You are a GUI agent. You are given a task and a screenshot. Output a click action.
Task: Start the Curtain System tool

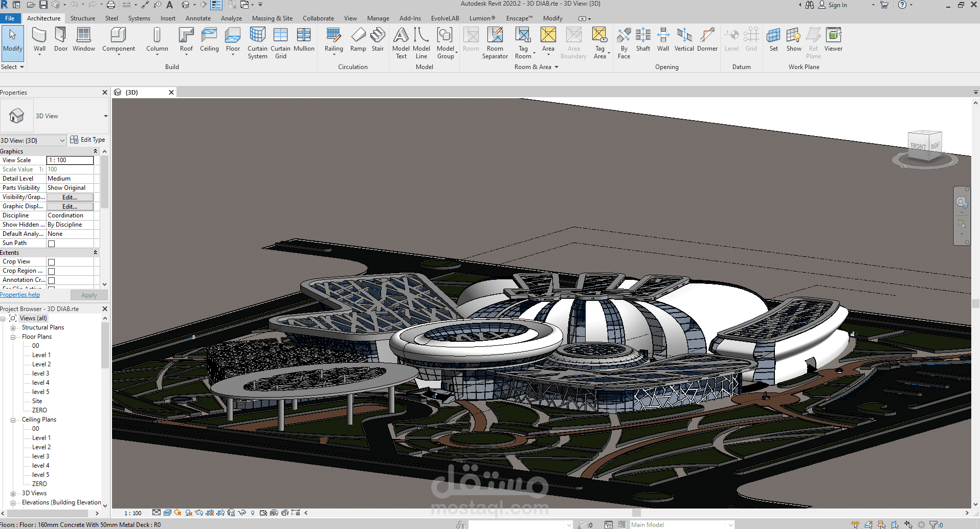pos(258,43)
